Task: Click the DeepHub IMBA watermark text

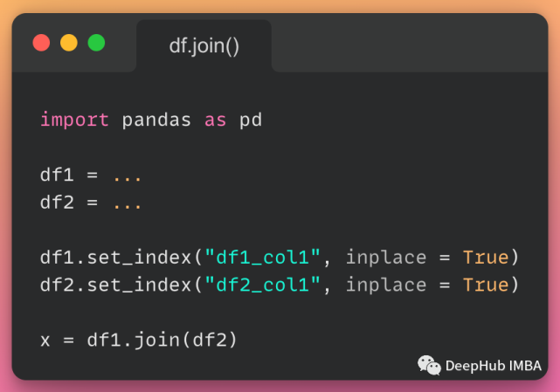Action: [x=494, y=366]
